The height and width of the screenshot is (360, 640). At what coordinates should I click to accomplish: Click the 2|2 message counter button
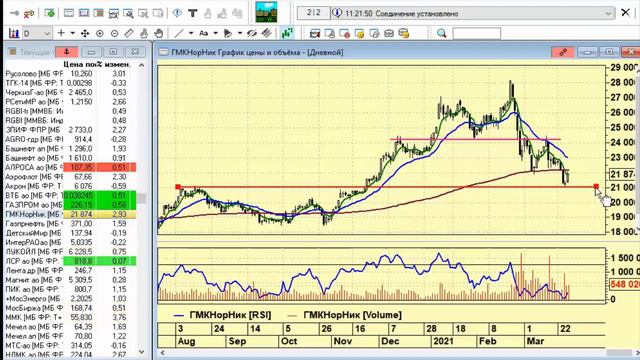[313, 13]
